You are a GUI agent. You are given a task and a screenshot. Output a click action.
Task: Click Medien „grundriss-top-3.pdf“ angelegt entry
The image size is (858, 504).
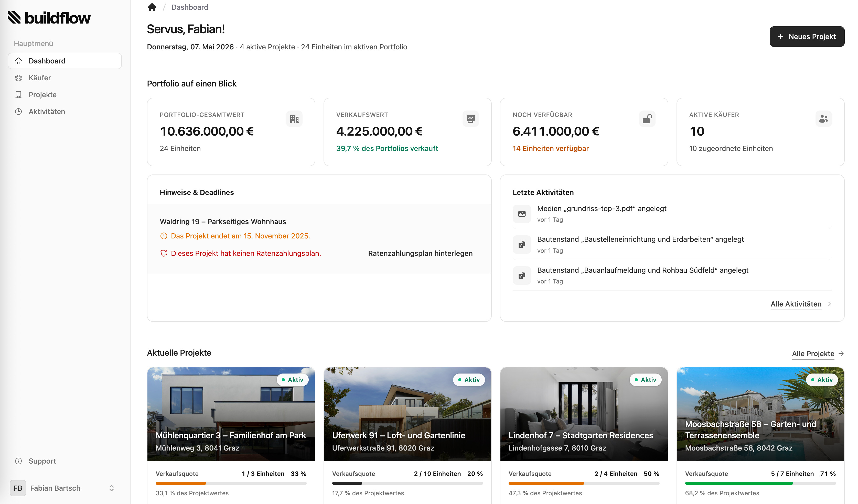point(602,209)
